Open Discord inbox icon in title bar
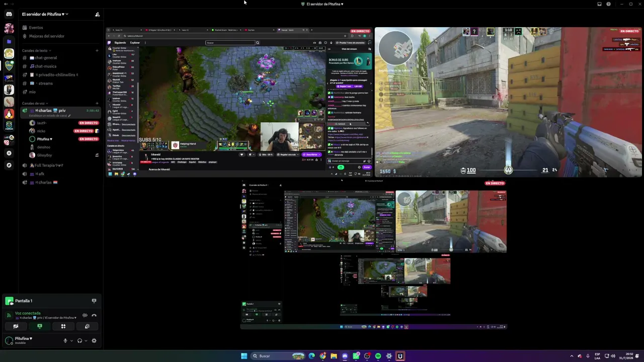Screen dimensions: 644x362 coord(599,4)
